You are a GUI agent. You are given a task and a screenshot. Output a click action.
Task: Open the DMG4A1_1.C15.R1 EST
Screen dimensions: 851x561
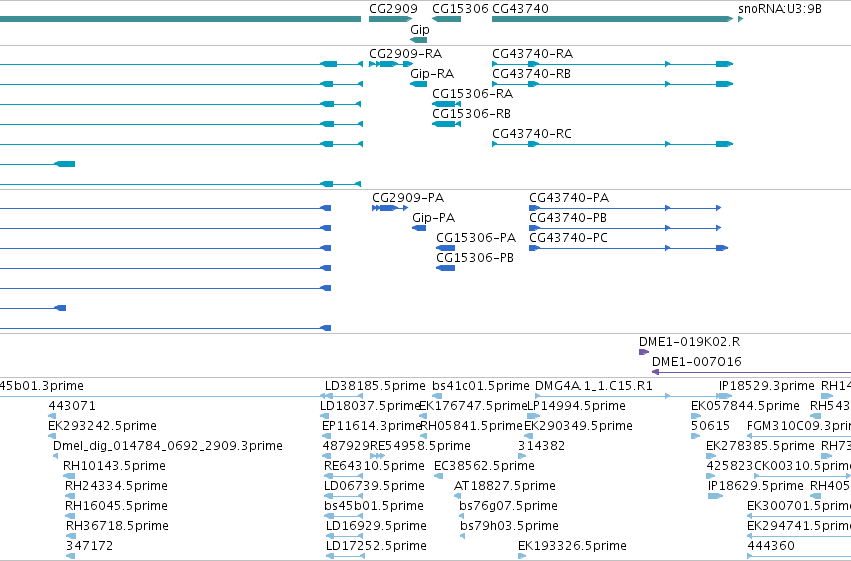(x=593, y=386)
